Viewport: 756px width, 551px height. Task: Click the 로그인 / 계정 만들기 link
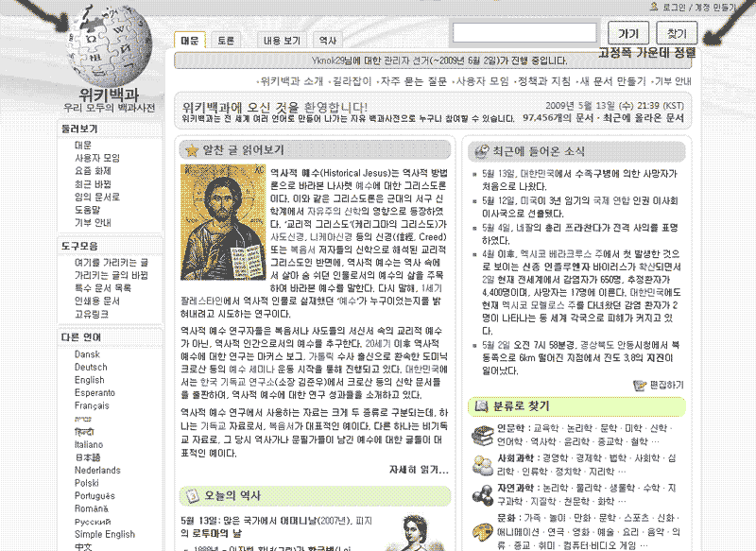699,8
